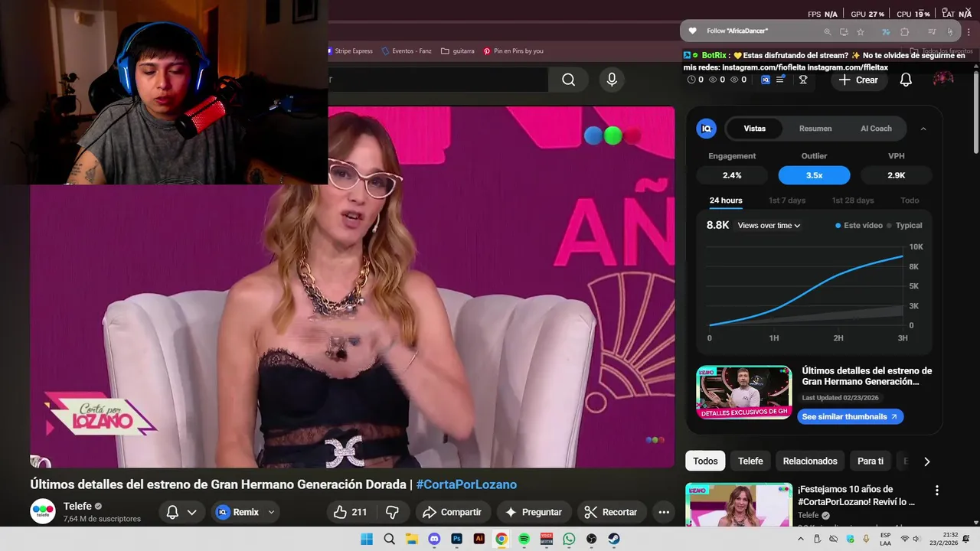Open Spotify from the taskbar
This screenshot has width=980, height=551.
pyautogui.click(x=524, y=539)
